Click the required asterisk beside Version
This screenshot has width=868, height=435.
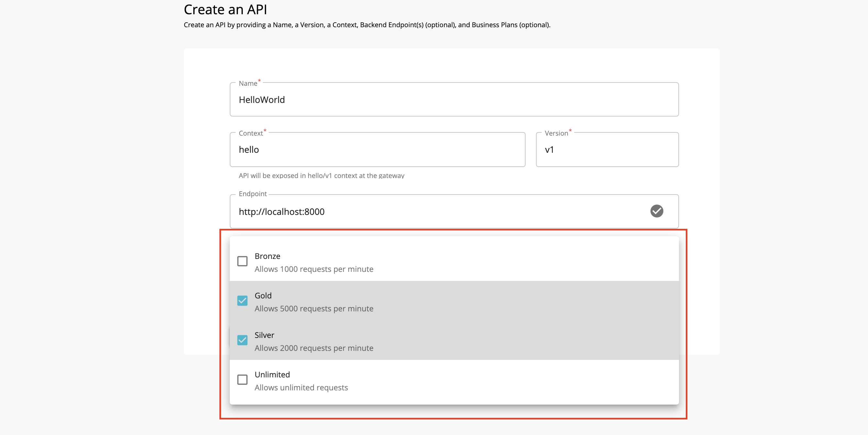tap(570, 131)
